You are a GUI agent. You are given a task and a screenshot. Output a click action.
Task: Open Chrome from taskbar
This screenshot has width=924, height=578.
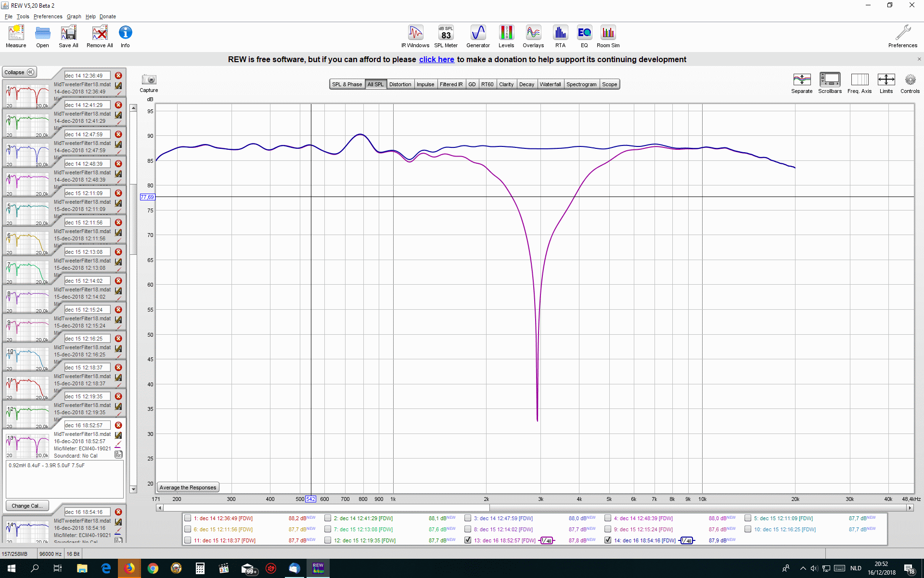click(153, 568)
